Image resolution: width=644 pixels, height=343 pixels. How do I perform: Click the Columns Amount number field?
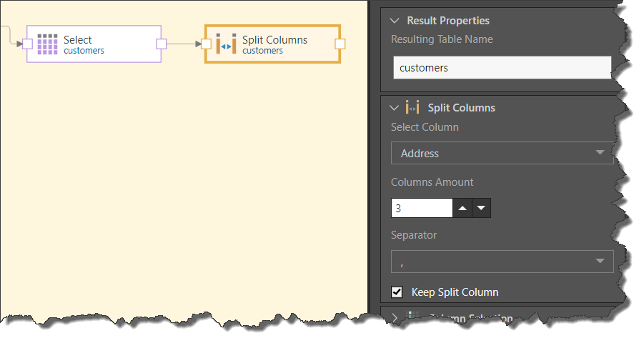tap(422, 208)
